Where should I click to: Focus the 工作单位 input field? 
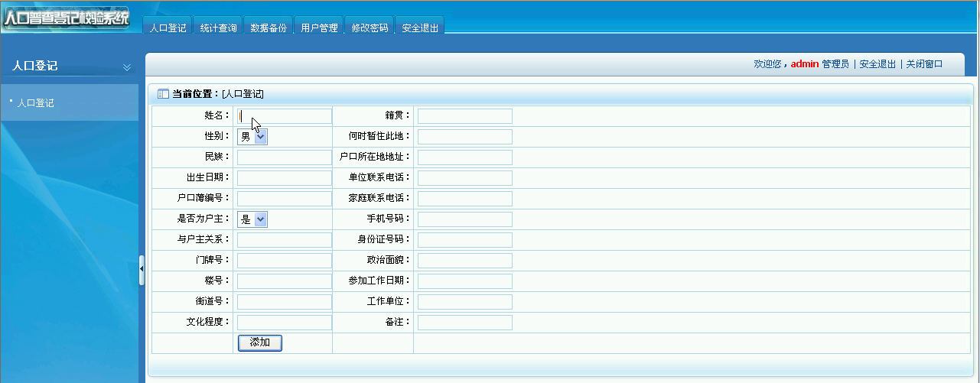[x=465, y=302]
